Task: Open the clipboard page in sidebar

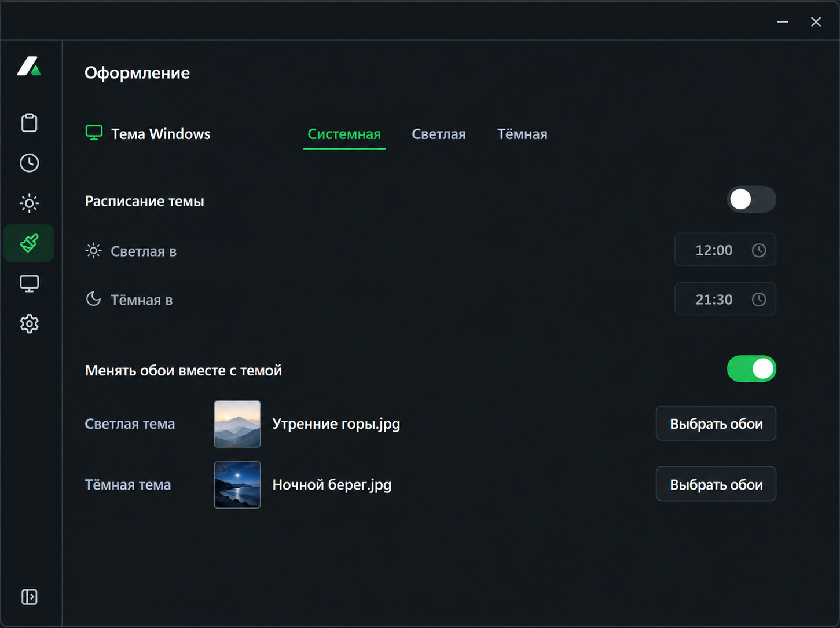Action: (x=29, y=123)
